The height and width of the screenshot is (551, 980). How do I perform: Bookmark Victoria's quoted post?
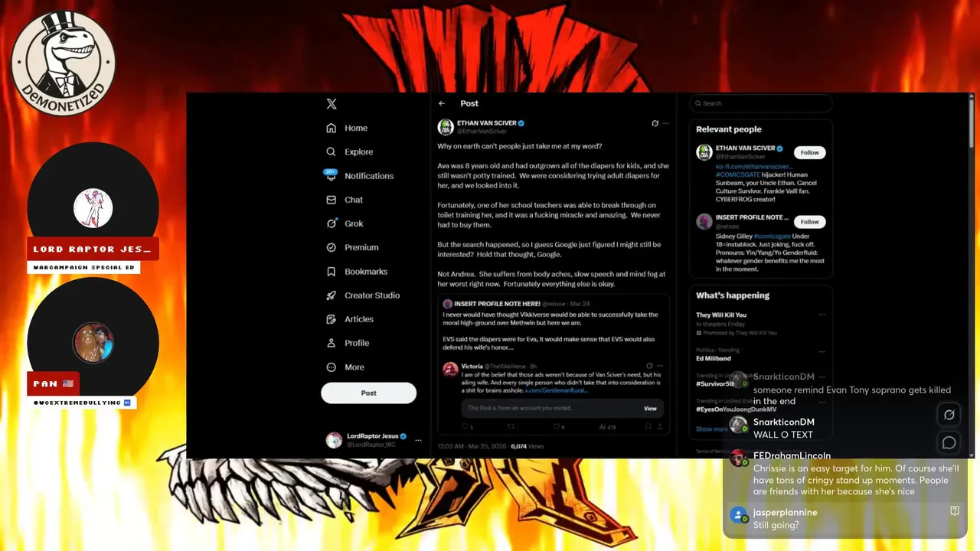647,426
